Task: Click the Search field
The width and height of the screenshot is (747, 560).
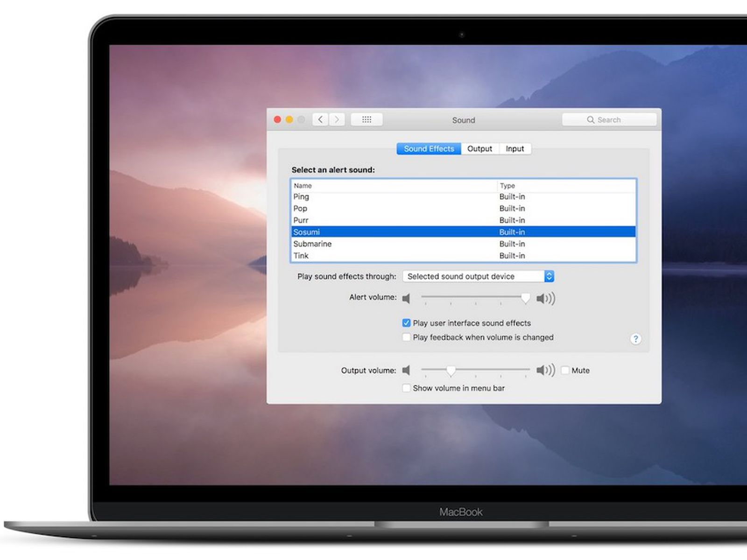Action: click(x=609, y=120)
